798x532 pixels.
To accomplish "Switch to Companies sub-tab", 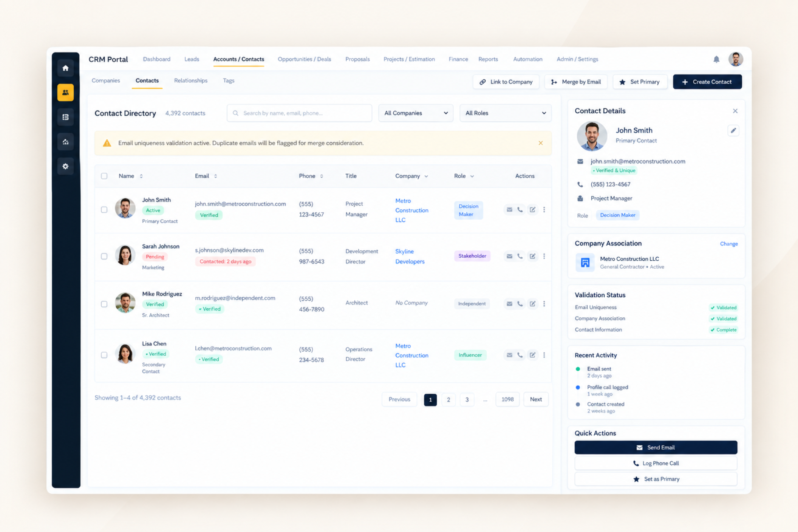I will pos(106,80).
